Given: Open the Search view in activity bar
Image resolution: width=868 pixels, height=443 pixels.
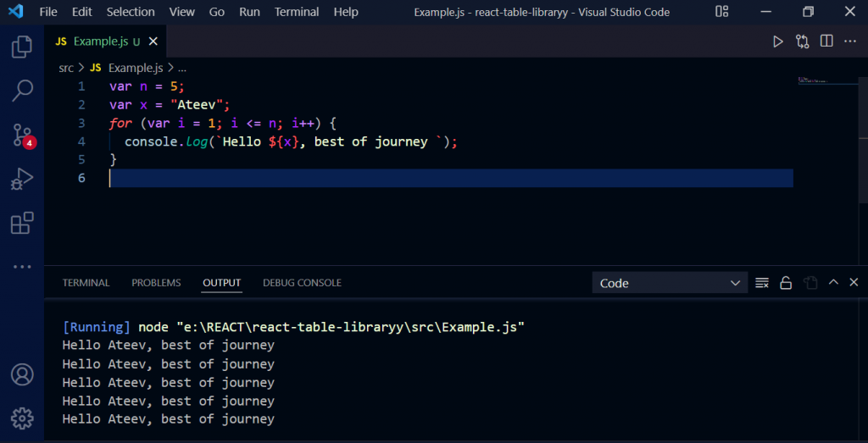Looking at the screenshot, I should point(22,91).
